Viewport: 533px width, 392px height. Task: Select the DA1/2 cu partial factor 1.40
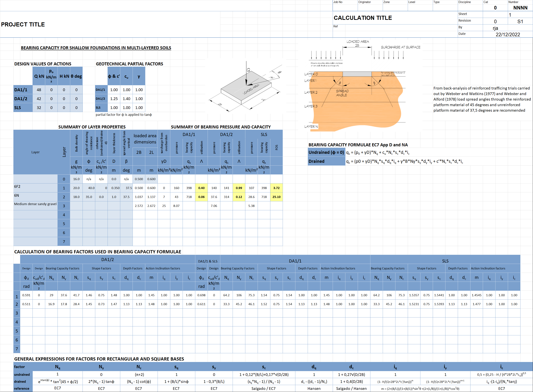[x=126, y=99]
